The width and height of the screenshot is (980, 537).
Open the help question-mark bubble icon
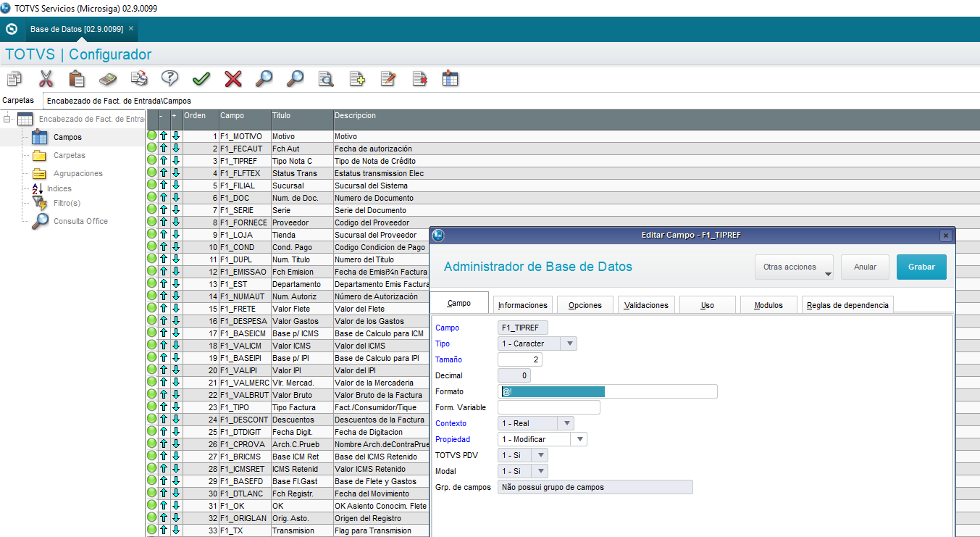coord(170,78)
